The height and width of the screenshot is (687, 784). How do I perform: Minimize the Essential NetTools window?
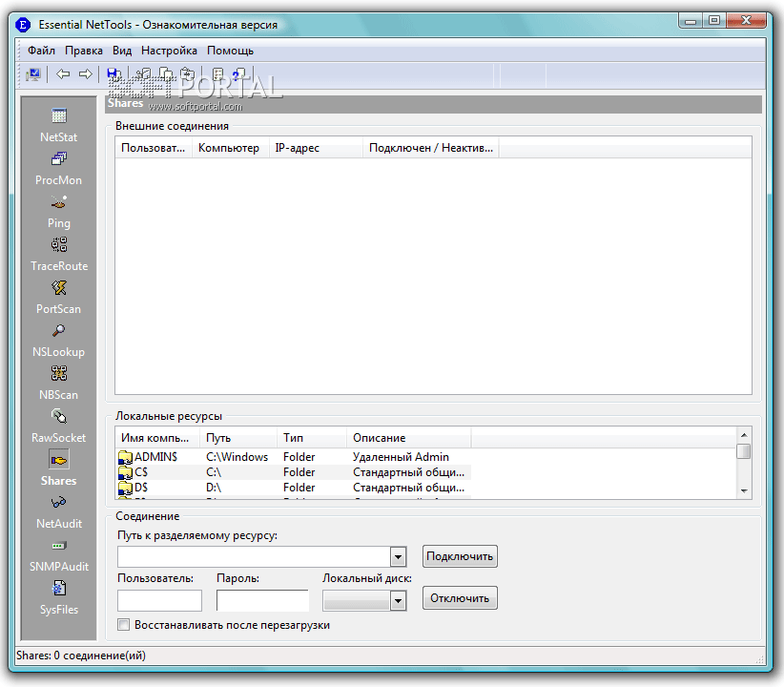point(691,21)
